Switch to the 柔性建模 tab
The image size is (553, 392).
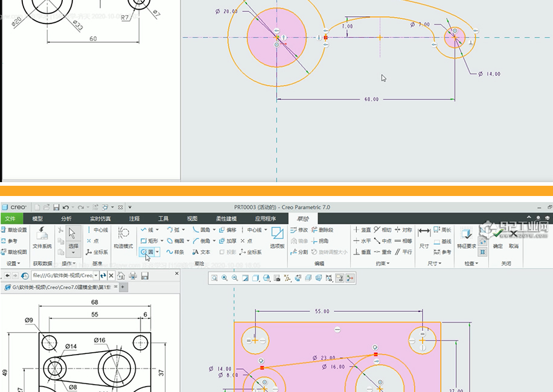coord(226,219)
